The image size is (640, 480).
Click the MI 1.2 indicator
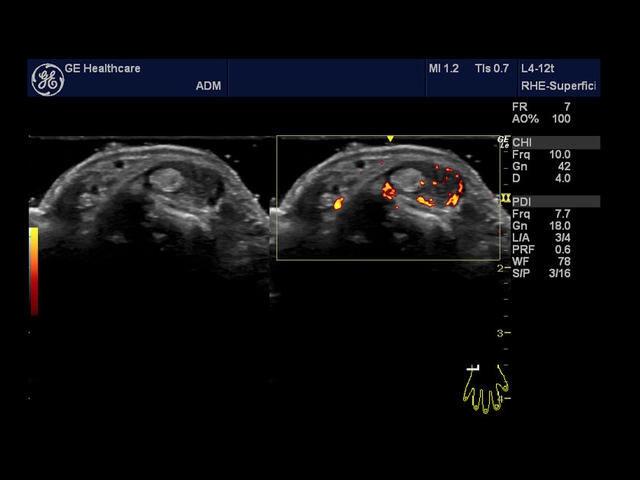pyautogui.click(x=443, y=68)
